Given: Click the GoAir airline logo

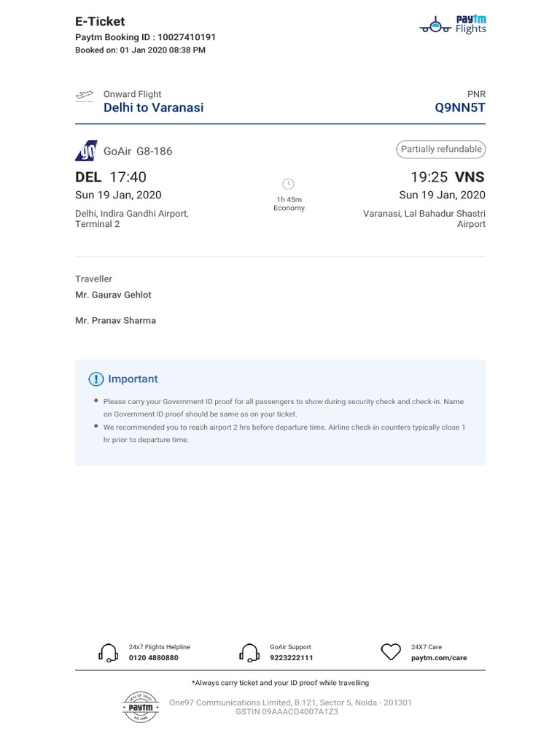Looking at the screenshot, I should [86, 151].
